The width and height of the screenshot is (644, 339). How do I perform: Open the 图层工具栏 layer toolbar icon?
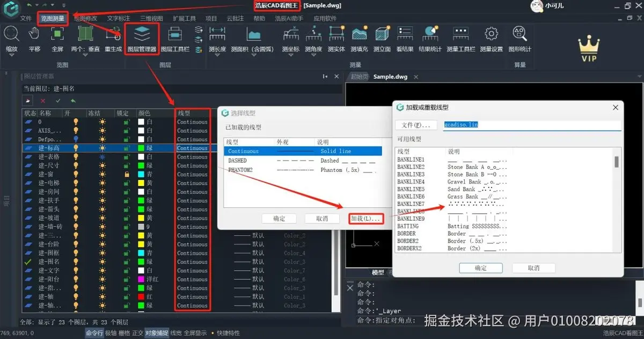pyautogui.click(x=175, y=34)
